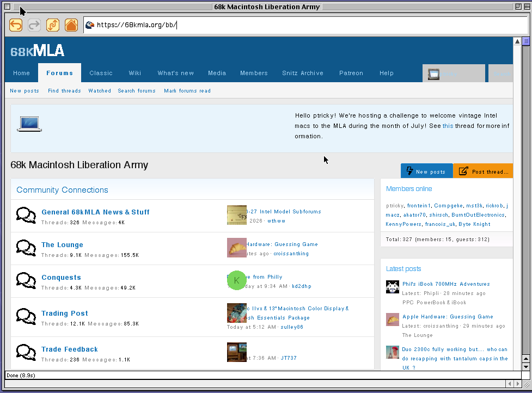This screenshot has width=532, height=393.
Task: Open avatar beside Intel Model Subforums post
Action: (x=237, y=215)
